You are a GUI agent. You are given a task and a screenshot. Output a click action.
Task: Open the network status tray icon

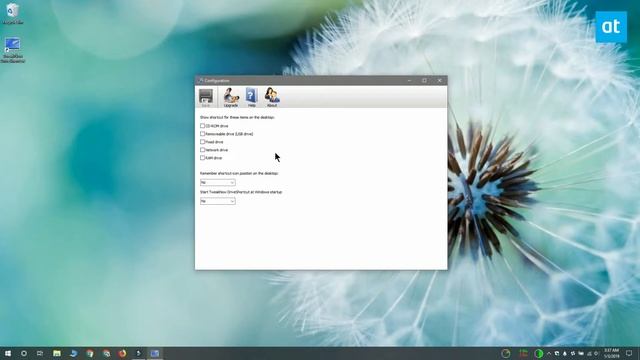click(589, 353)
